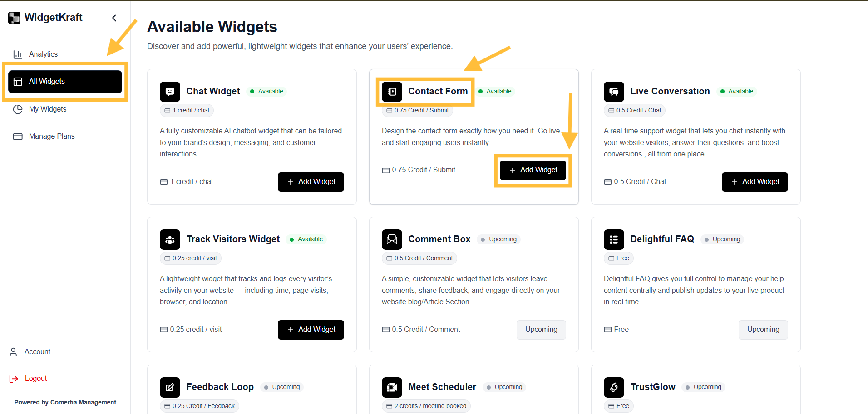This screenshot has height=414, width=868.
Task: Select the Feedback Loop pencil icon
Action: 169,387
